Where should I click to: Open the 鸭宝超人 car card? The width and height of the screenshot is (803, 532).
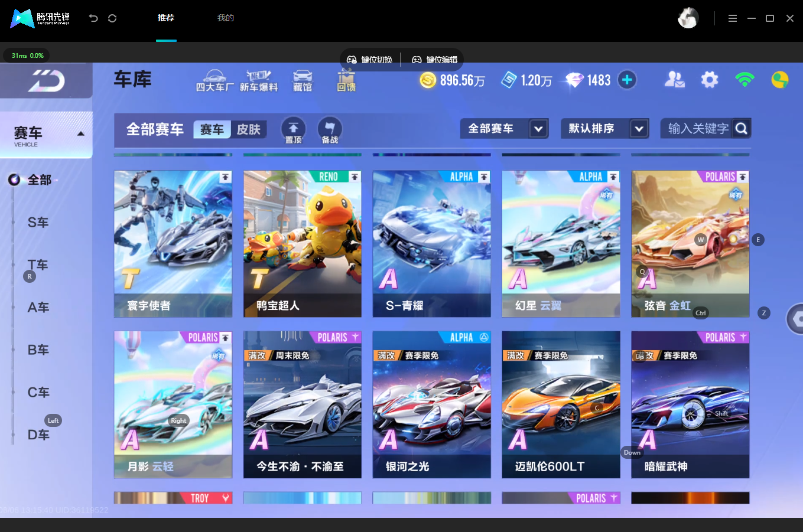point(303,244)
